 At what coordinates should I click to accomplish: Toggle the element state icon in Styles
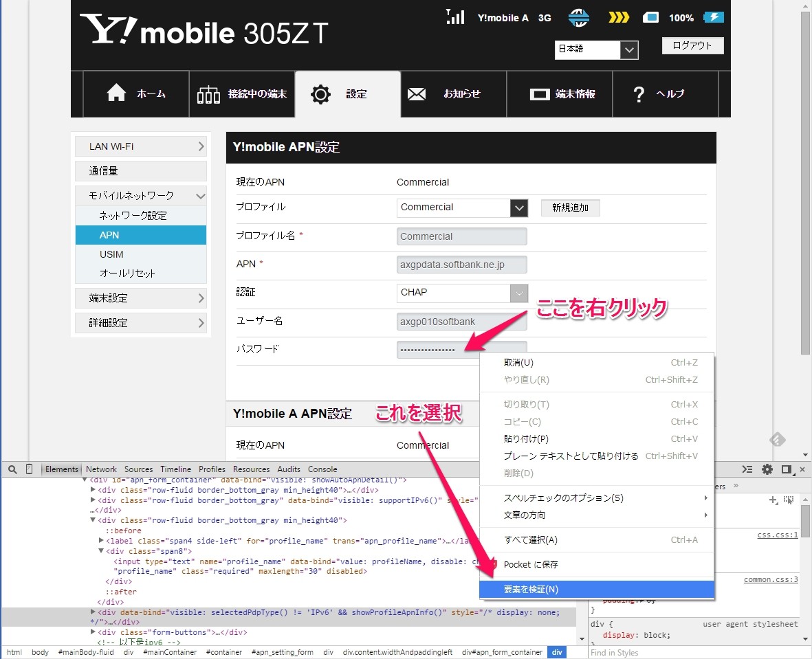coord(788,500)
